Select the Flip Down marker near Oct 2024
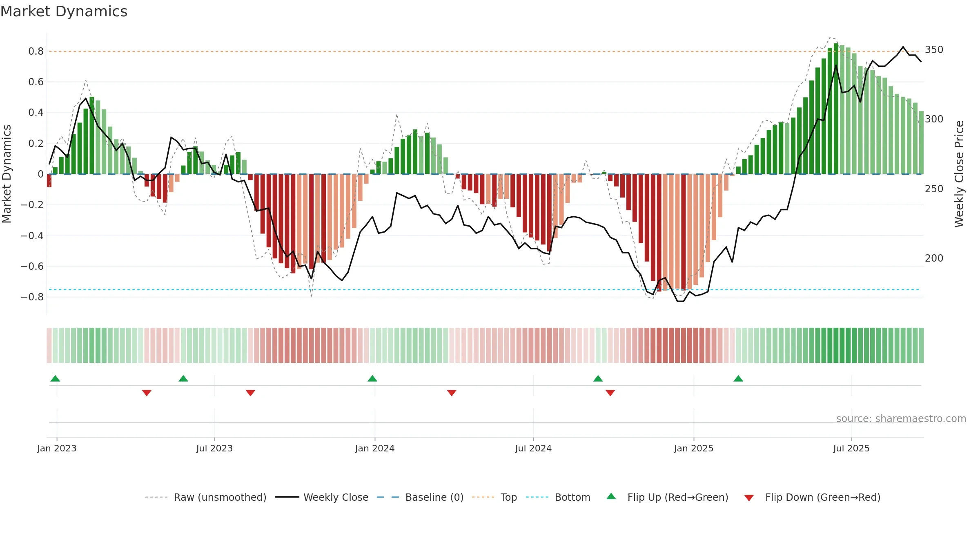The height and width of the screenshot is (551, 980). [610, 393]
